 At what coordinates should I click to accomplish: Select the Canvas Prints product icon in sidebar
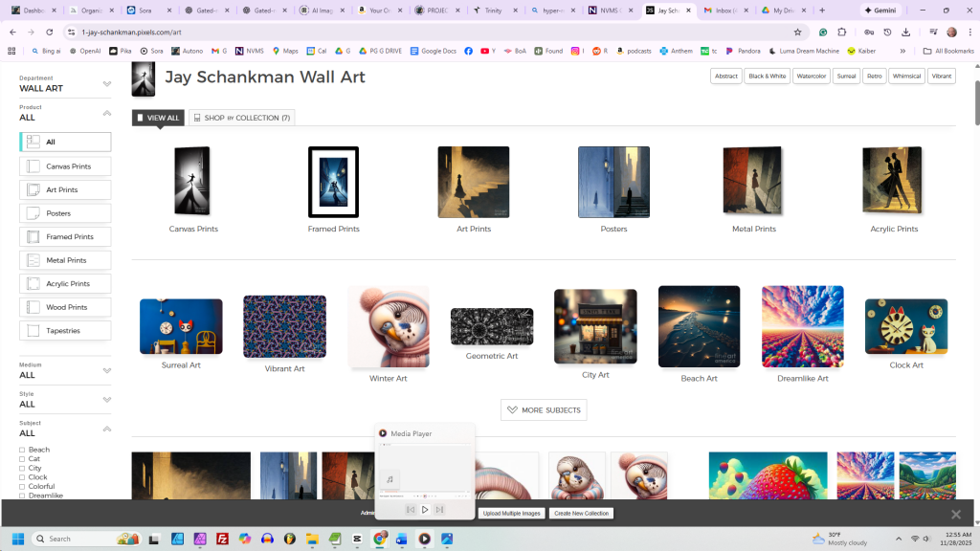[33, 166]
